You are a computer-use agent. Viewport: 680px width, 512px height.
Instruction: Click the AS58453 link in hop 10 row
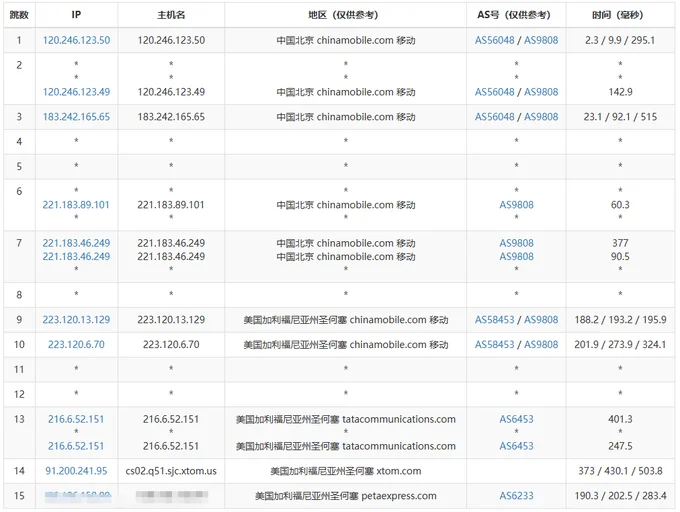coord(494,344)
